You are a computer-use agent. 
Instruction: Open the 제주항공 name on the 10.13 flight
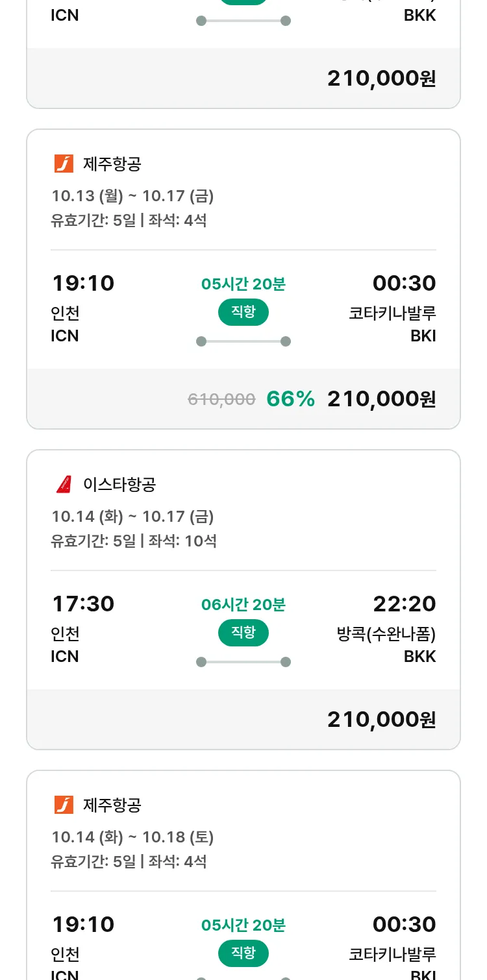coord(112,164)
